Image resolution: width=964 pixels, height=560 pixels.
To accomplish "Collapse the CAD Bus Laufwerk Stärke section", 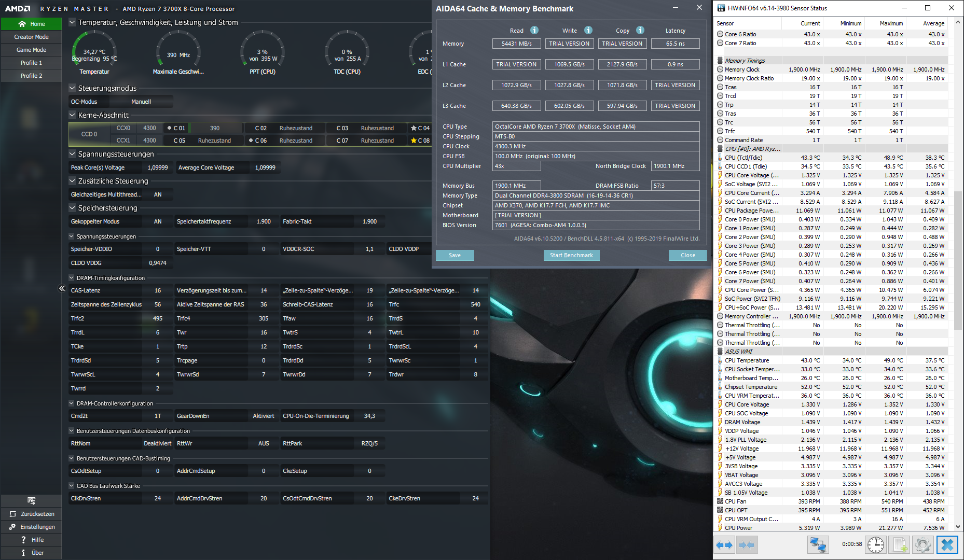I will click(x=72, y=486).
